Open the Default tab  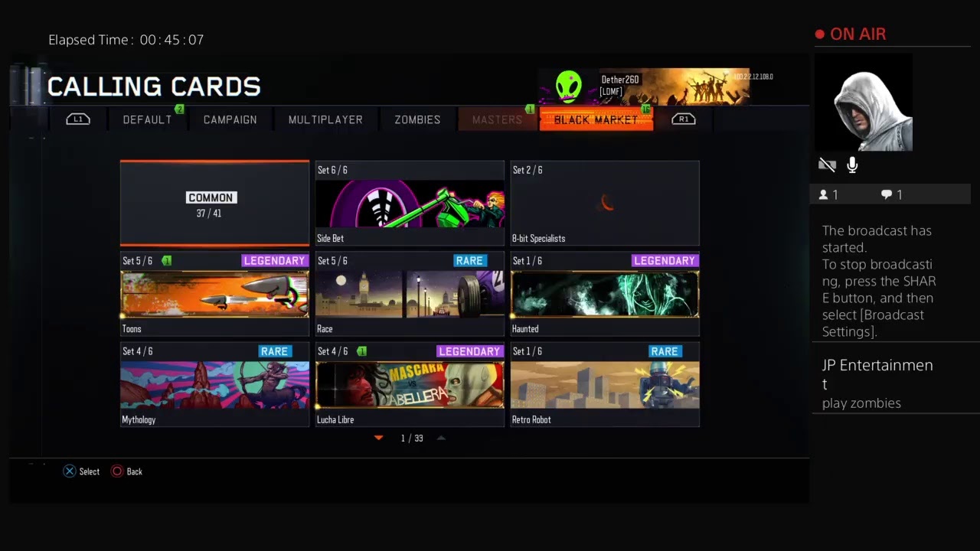pyautogui.click(x=147, y=119)
